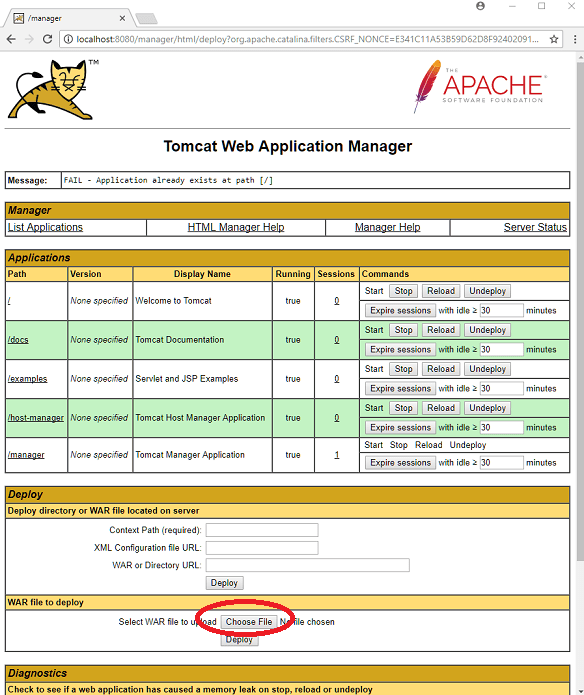Click the browser forward arrow
584x695 pixels.
pos(29,39)
